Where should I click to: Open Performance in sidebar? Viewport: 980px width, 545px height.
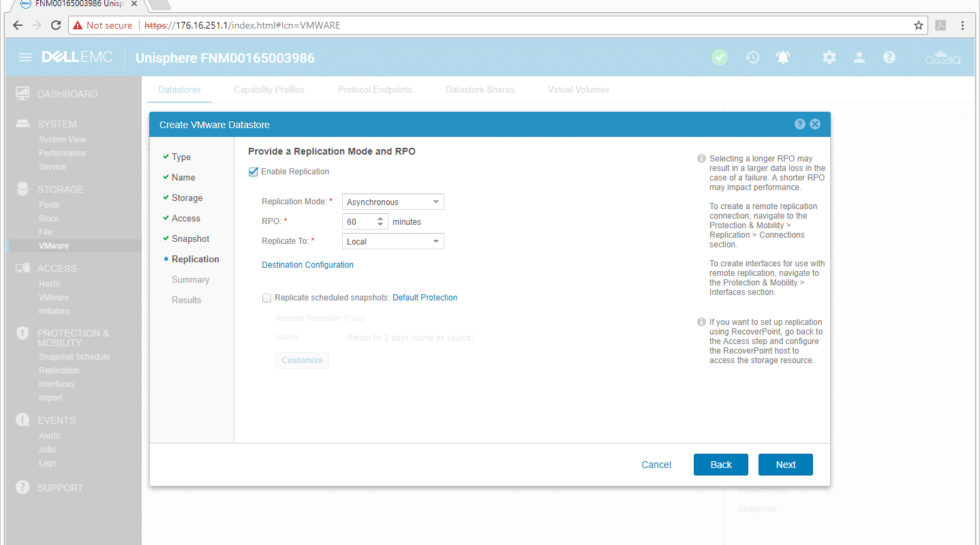pos(62,153)
